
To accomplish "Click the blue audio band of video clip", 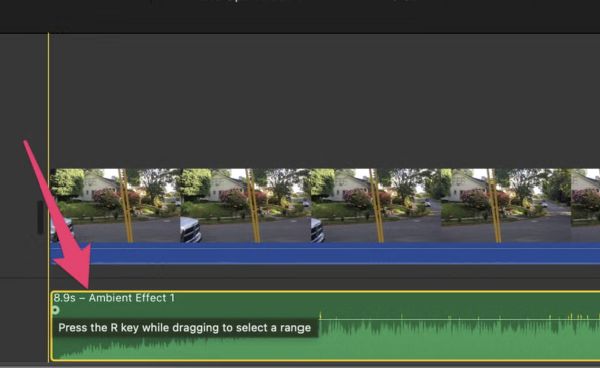I will 325,253.
